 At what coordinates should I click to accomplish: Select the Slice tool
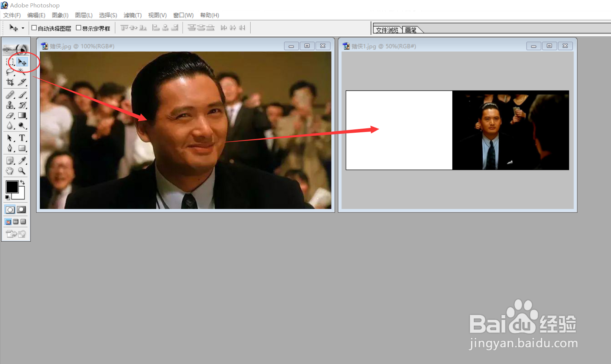[x=22, y=82]
